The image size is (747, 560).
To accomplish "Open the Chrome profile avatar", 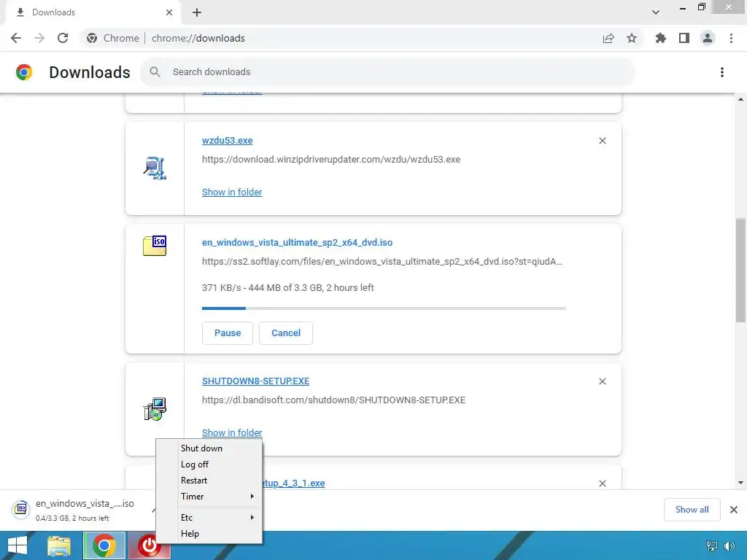I will pyautogui.click(x=708, y=38).
